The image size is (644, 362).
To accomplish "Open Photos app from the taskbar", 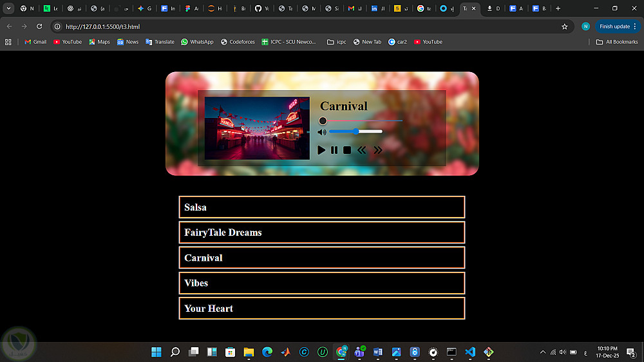I will point(396,352).
